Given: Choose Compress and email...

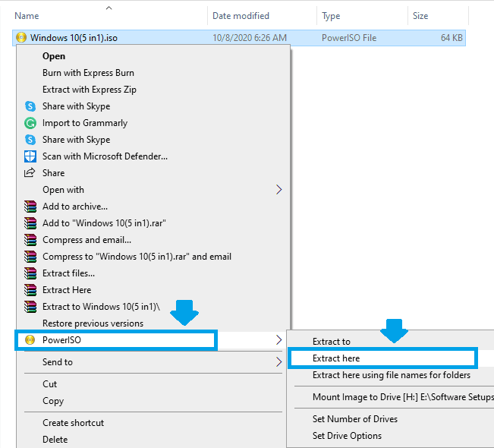Looking at the screenshot, I should click(x=87, y=240).
